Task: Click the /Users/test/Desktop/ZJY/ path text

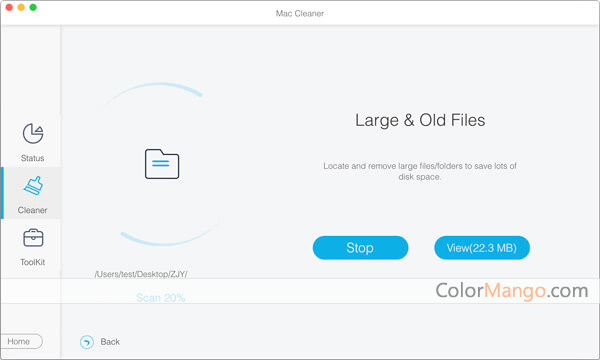Action: point(141,274)
